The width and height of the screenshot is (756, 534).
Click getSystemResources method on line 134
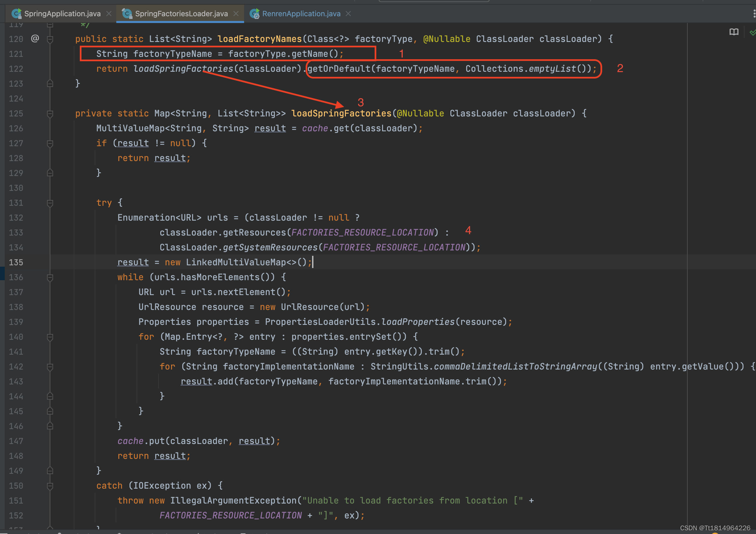pyautogui.click(x=270, y=247)
